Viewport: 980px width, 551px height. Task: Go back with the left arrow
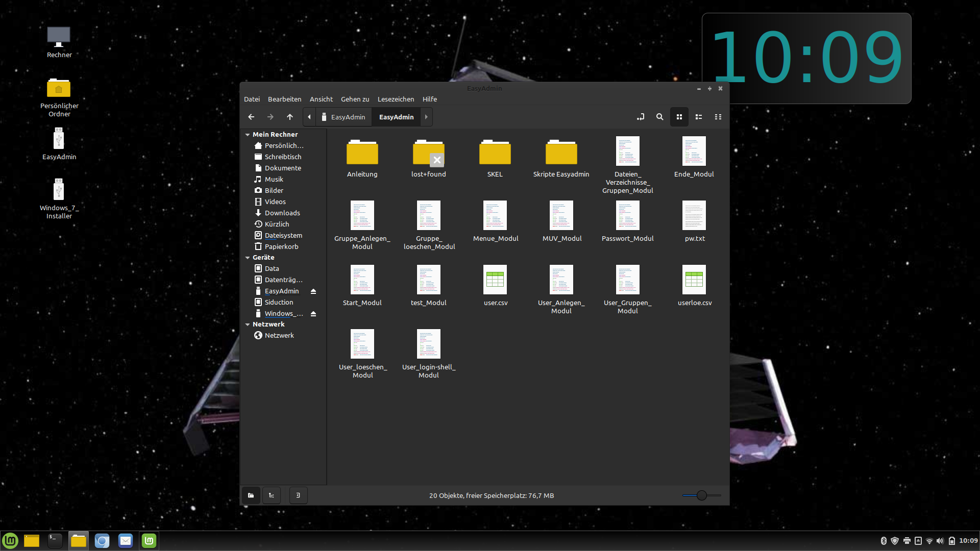coord(251,117)
